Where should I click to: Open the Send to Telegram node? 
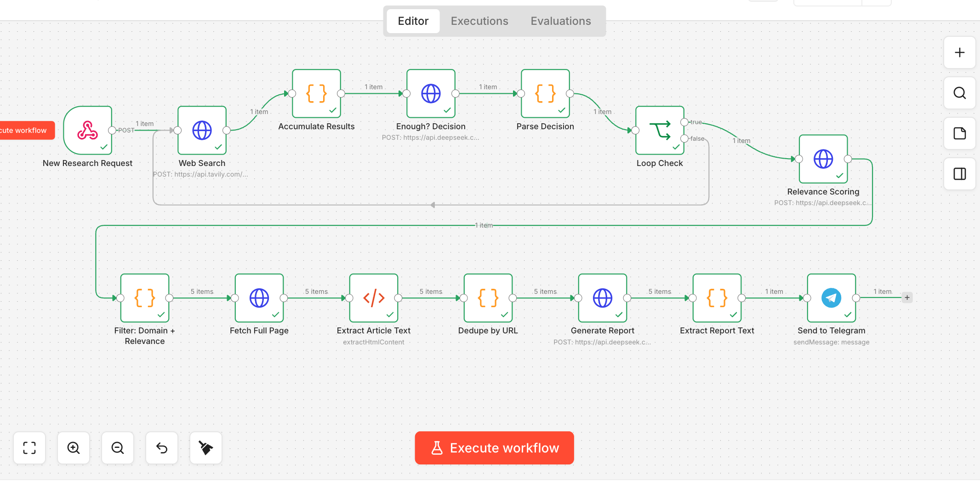[832, 298]
